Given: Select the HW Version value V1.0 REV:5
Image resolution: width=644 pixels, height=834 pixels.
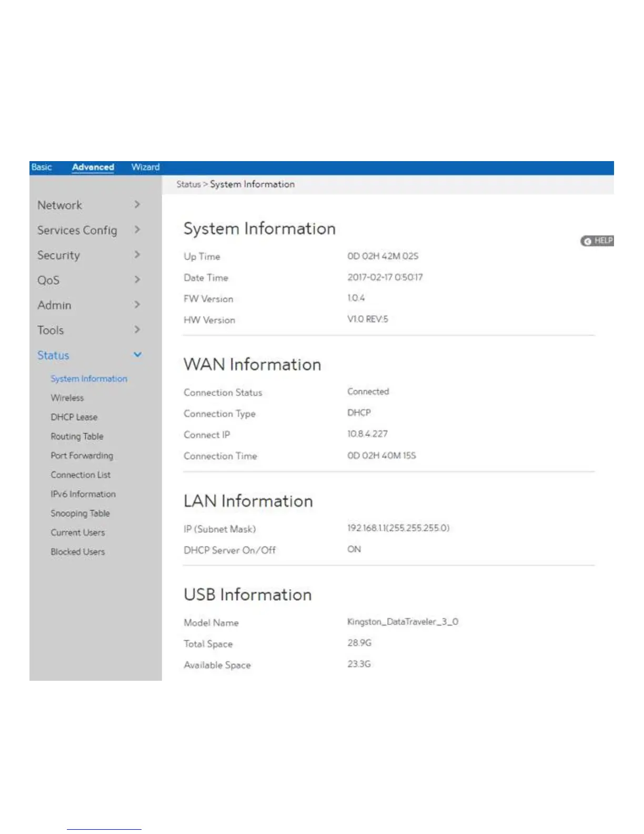Looking at the screenshot, I should click(x=368, y=319).
